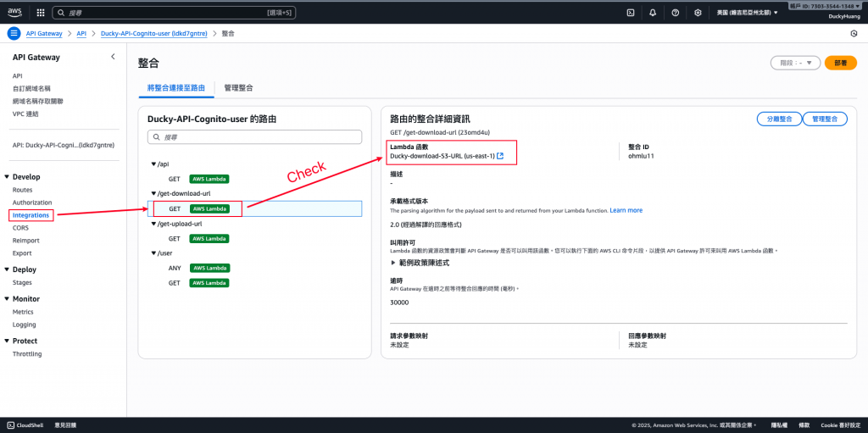Select GET route under /get-upload-url
The height and width of the screenshot is (433, 868).
coord(175,239)
